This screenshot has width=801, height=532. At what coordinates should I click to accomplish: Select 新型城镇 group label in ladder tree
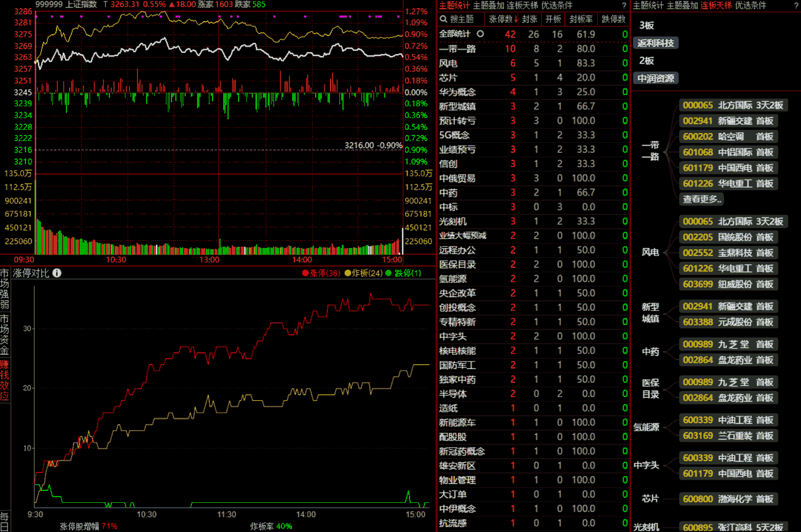(x=650, y=313)
